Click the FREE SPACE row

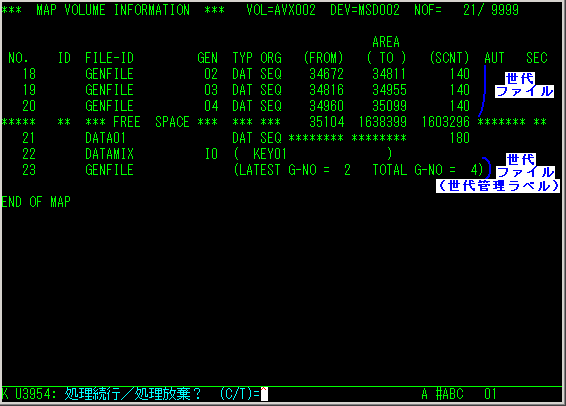click(274, 122)
